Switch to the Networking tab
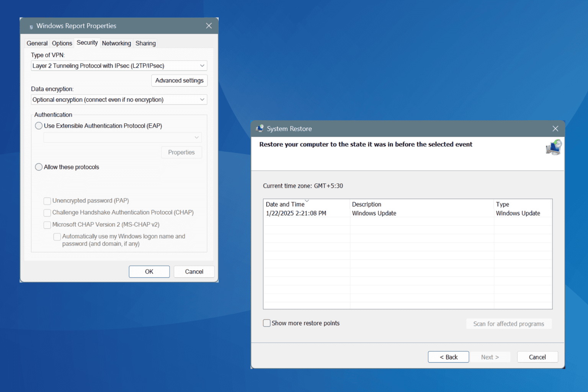588x392 pixels. pos(116,43)
